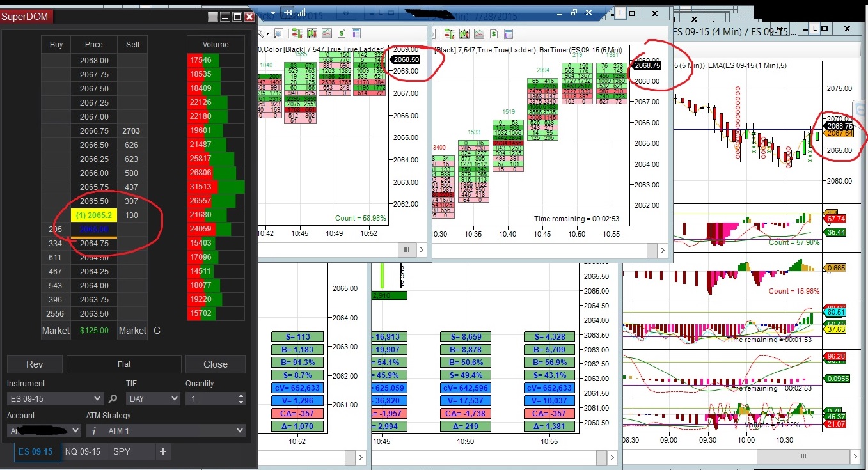Open the dropdown arrow in left chart title bar
The width and height of the screenshot is (868, 470).
[x=273, y=12]
